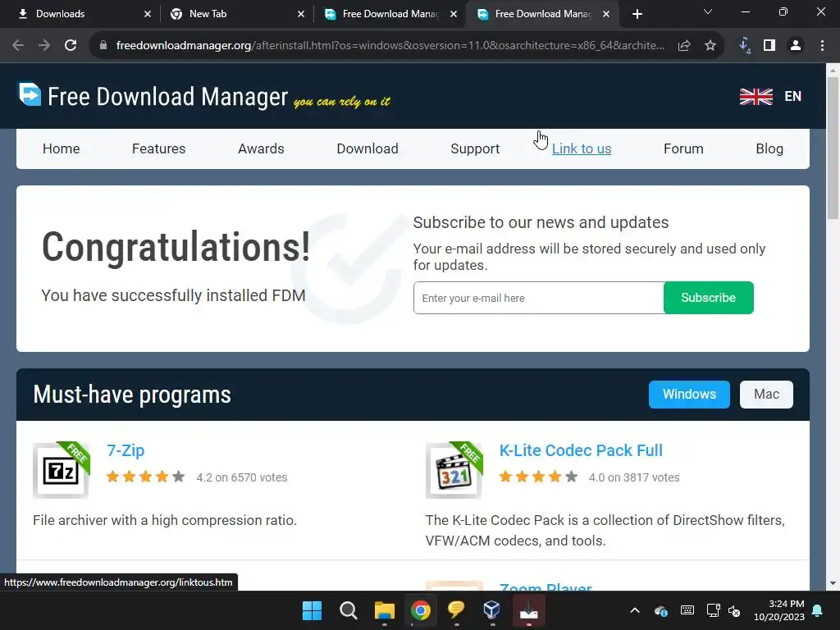Viewport: 840px width, 630px height.
Task: Open the VirtualBox taskbar icon
Action: click(492, 610)
